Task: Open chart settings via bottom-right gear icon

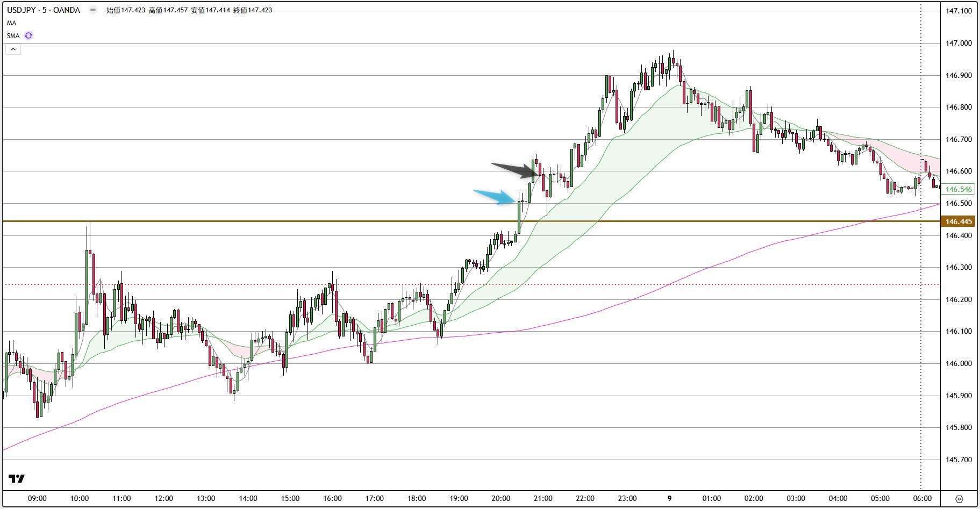Action: coord(959,499)
